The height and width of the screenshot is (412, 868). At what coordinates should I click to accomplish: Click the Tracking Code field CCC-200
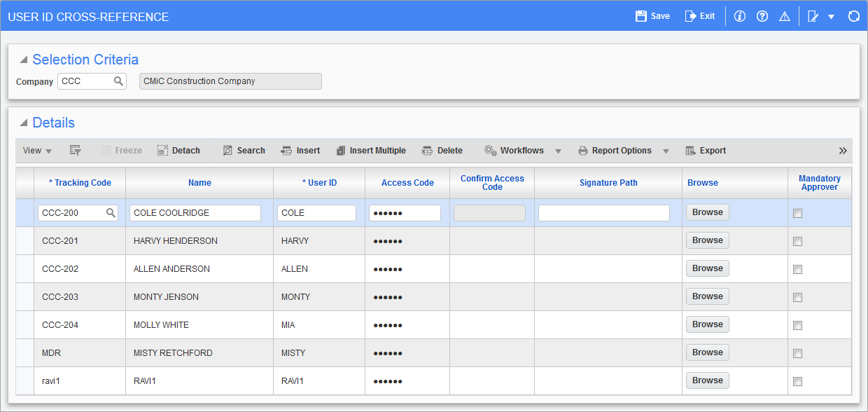tap(78, 213)
